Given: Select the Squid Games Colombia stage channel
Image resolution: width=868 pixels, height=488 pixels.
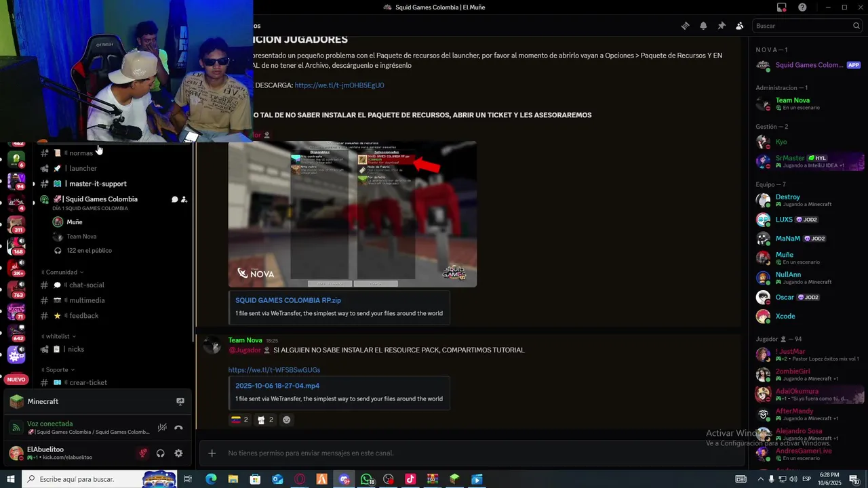Looking at the screenshot, I should click(x=102, y=199).
